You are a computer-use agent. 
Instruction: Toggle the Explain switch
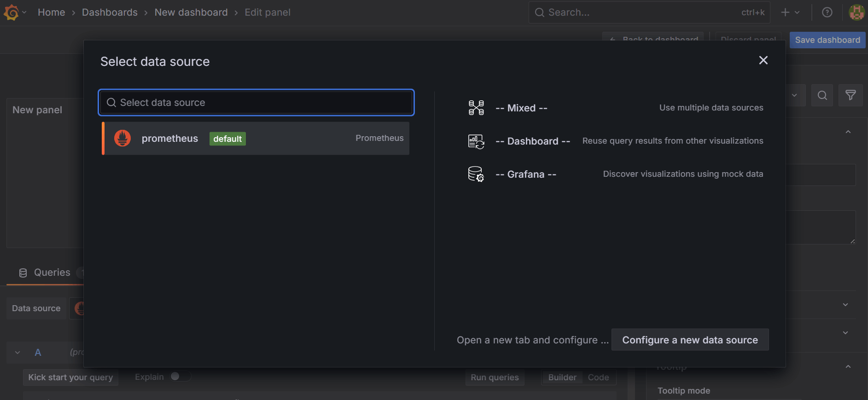tap(180, 377)
